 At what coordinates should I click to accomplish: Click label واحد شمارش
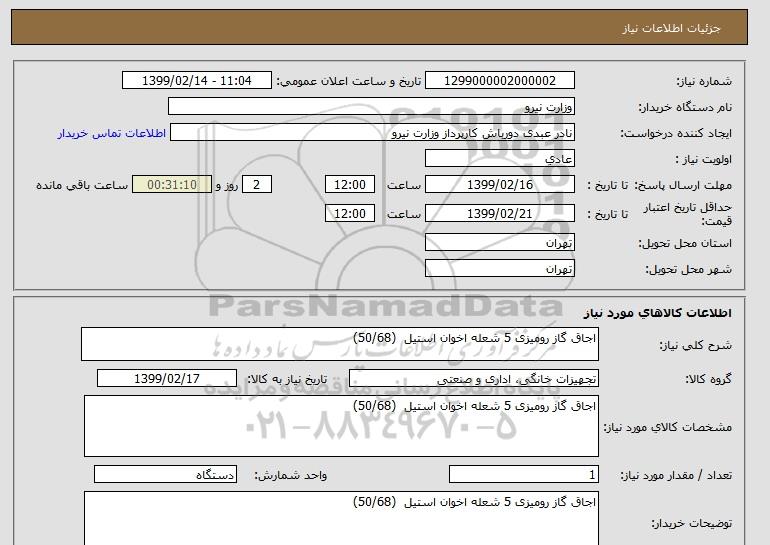291,475
